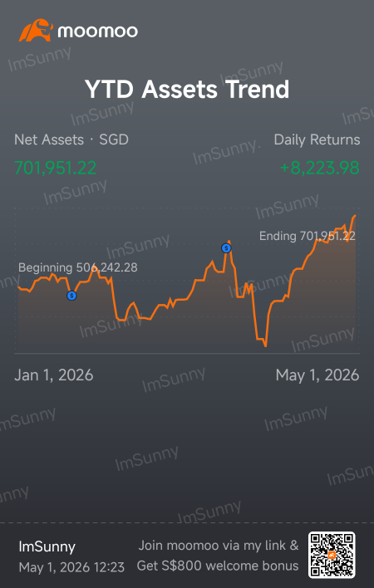Click the final peak of the orange line
The image size is (374, 588).
tap(355, 216)
